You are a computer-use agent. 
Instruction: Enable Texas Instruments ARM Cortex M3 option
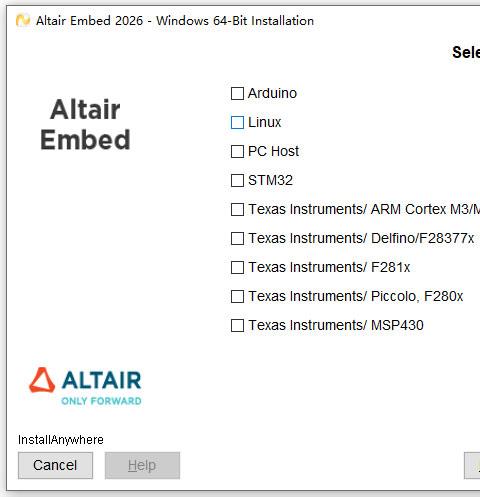tap(237, 210)
